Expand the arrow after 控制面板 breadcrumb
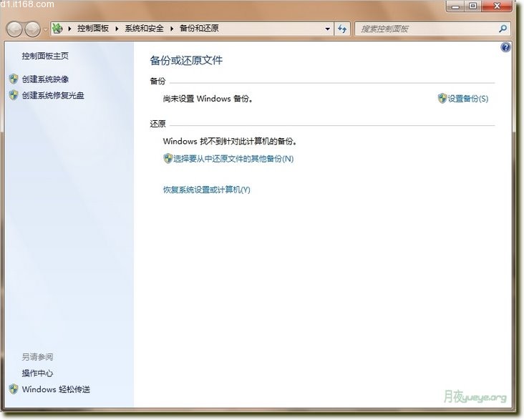 (x=117, y=29)
